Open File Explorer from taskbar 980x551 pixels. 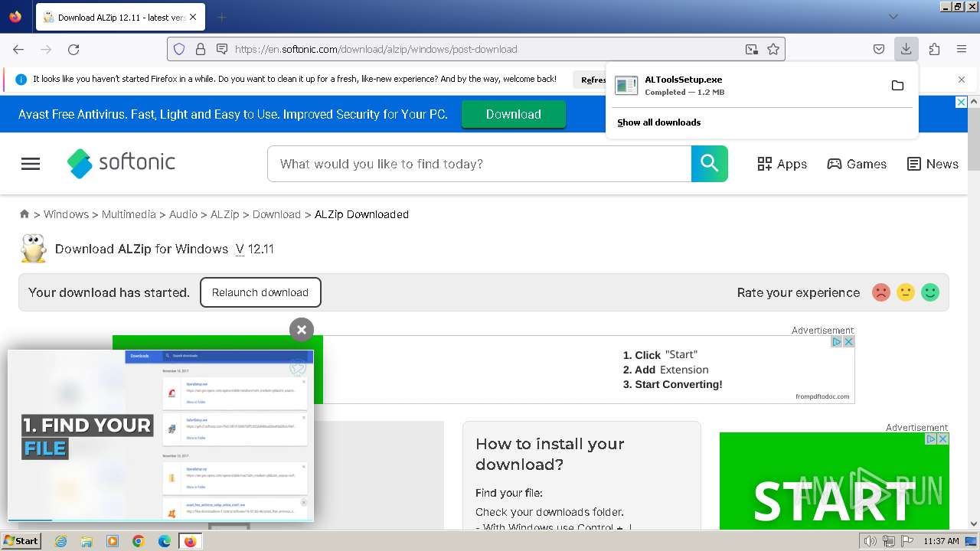coord(87,541)
